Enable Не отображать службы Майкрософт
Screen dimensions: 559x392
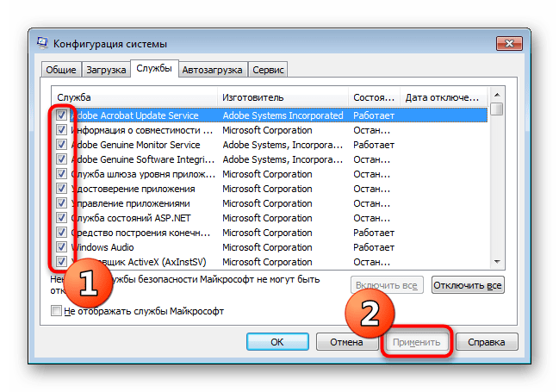(56, 311)
